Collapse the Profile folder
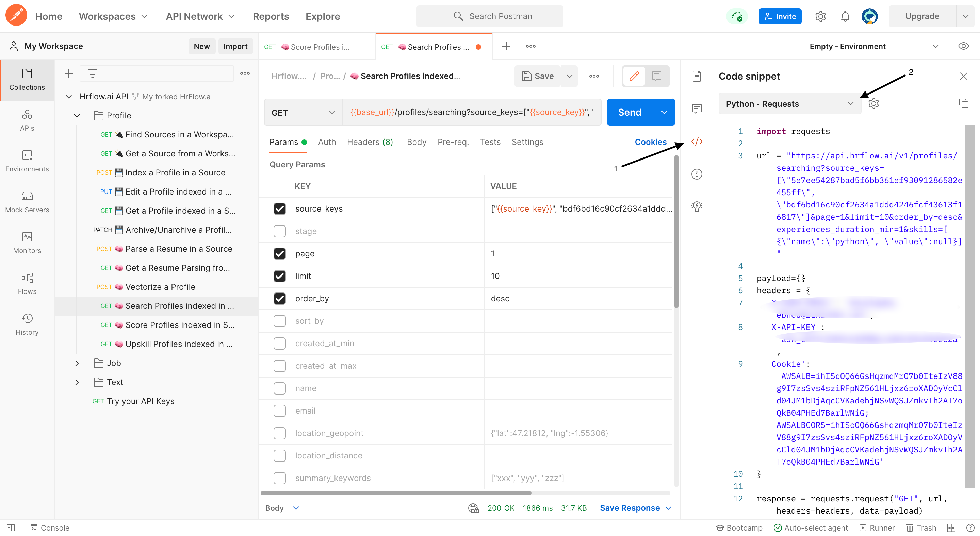 (x=77, y=116)
